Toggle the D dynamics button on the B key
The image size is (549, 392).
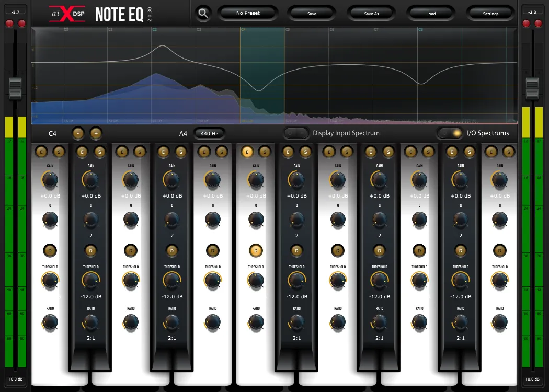[500, 250]
